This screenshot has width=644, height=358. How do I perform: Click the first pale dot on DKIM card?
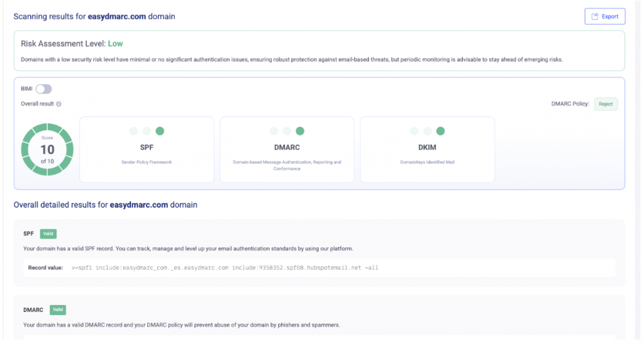(414, 131)
